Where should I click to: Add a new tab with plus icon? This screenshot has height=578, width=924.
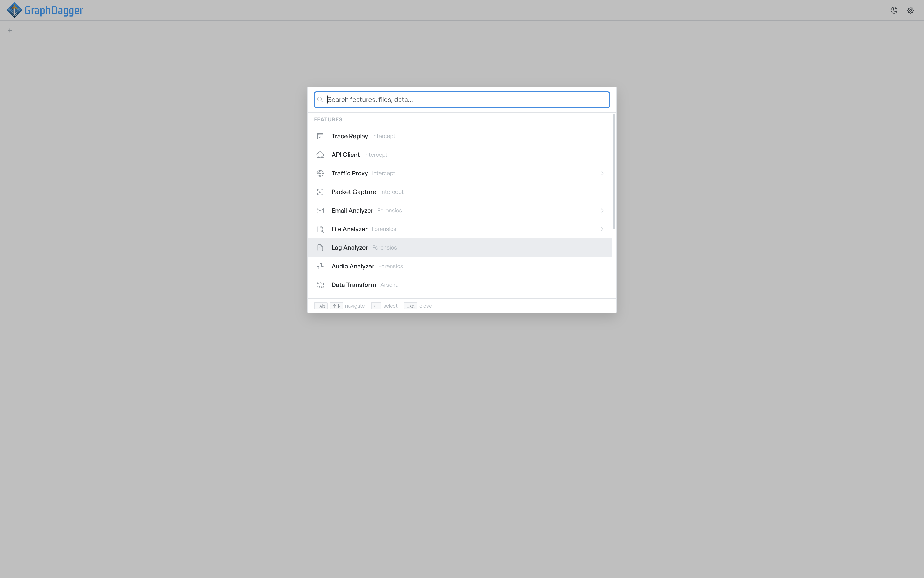10,30
